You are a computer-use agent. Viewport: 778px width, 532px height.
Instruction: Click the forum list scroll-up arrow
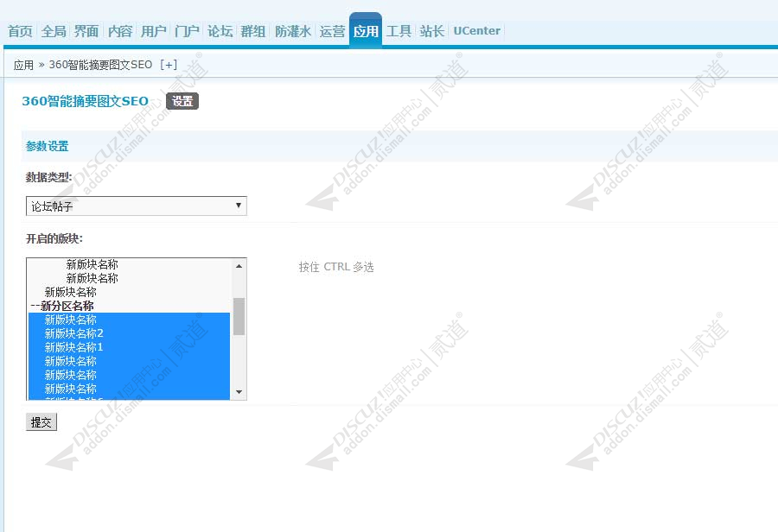(x=239, y=266)
